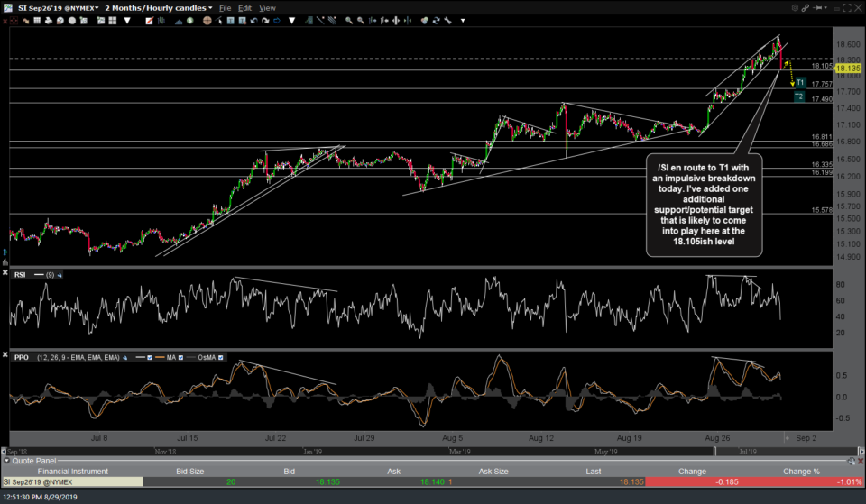
Task: Expand the first white toolbar dropdown arrow
Action: tap(127, 21)
